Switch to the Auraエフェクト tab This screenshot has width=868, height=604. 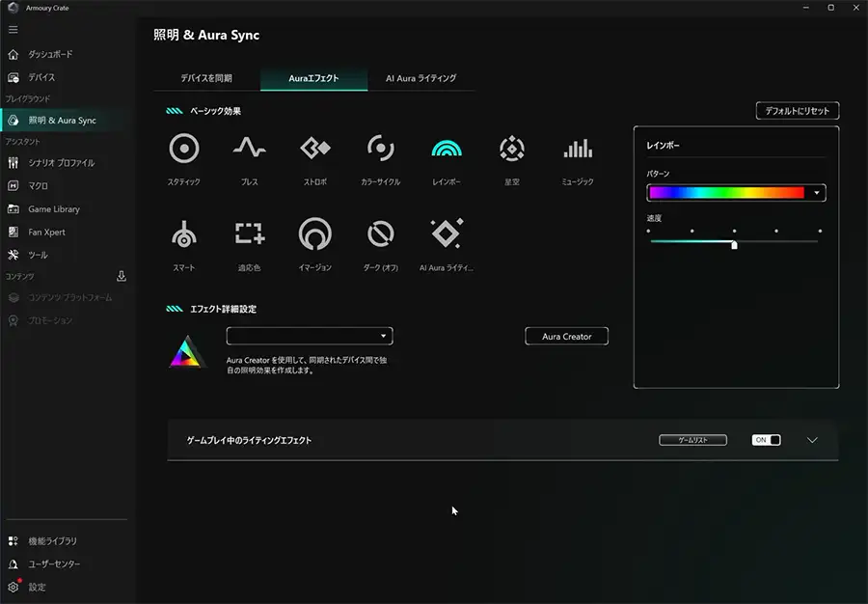tap(313, 78)
